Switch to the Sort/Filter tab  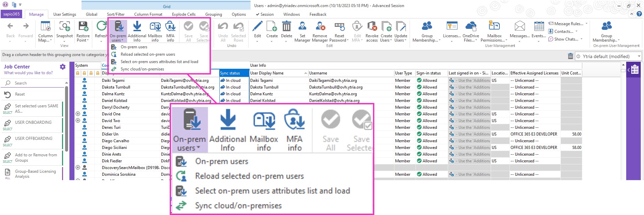[x=116, y=14]
